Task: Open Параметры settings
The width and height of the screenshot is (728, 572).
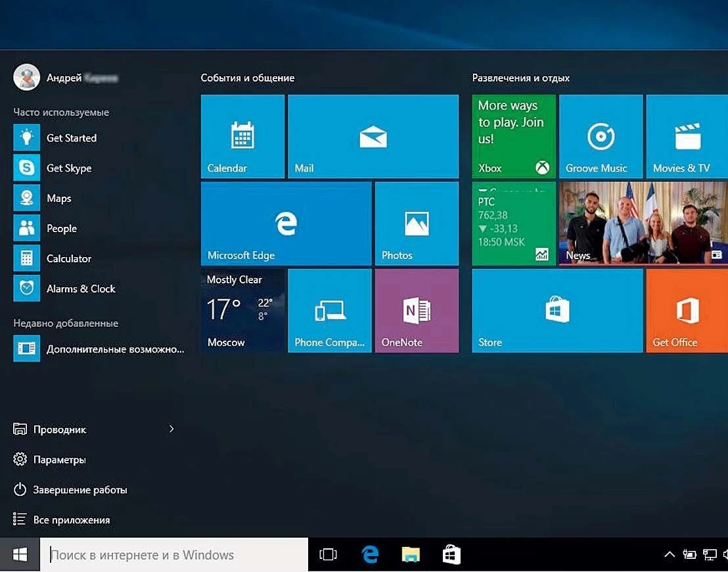Action: 59,460
